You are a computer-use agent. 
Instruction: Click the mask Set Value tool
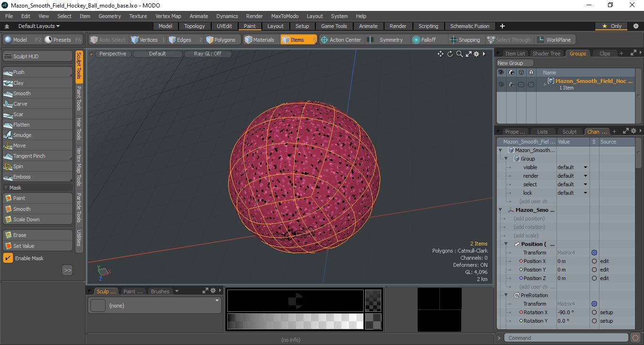38,246
